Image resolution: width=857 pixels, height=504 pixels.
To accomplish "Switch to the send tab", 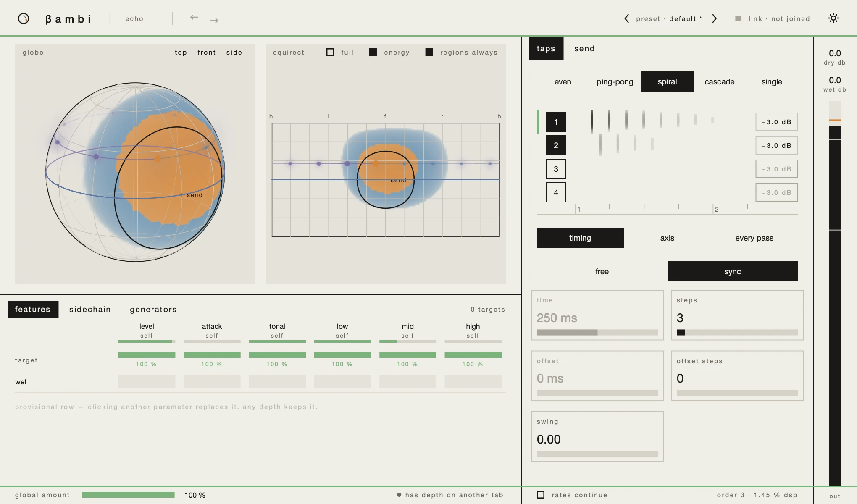I will click(584, 48).
